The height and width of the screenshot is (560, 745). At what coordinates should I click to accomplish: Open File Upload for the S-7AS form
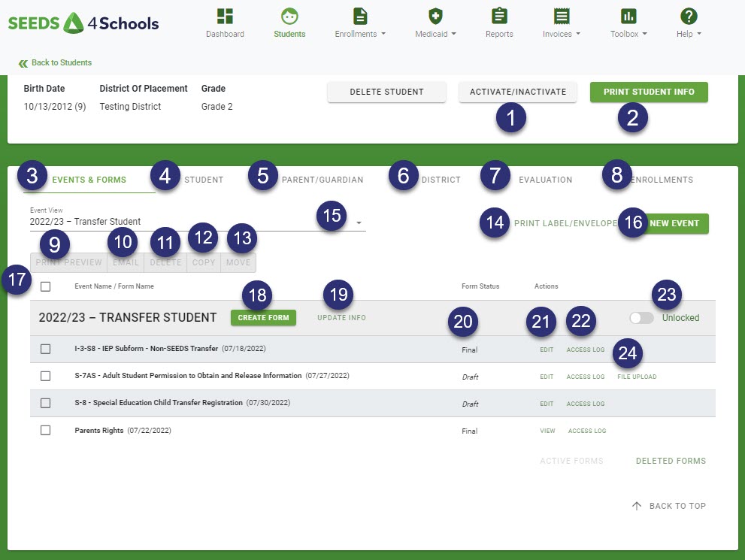coord(637,377)
